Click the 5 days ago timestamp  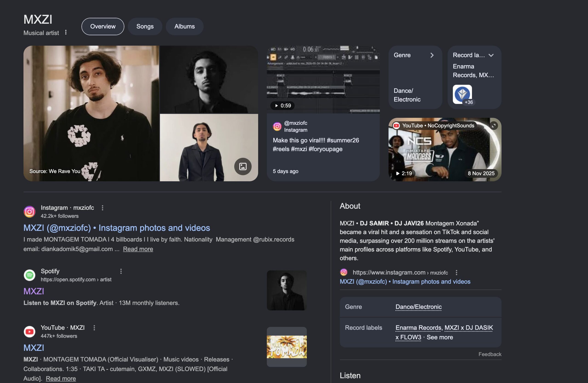click(285, 171)
